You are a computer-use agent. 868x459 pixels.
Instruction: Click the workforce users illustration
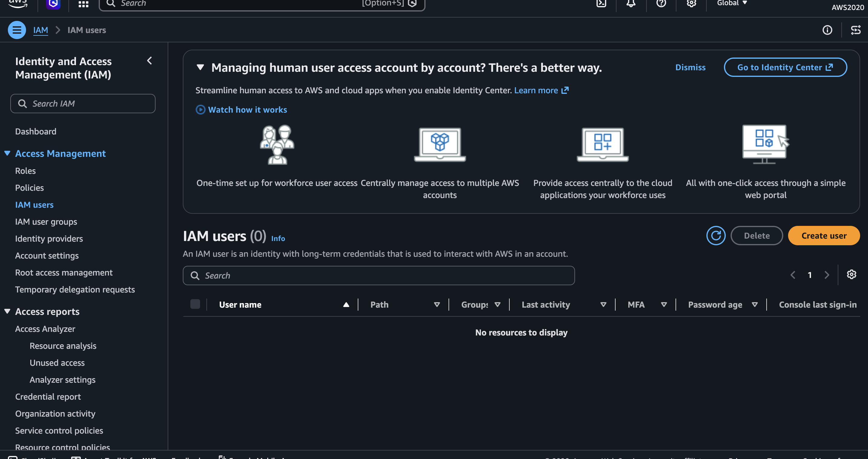[277, 145]
